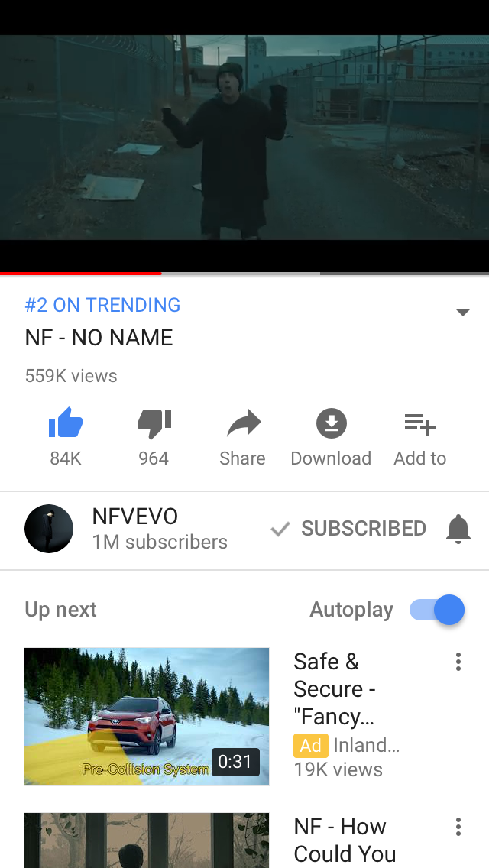
Task: Tap the playing NF video frame
Action: pos(244,138)
